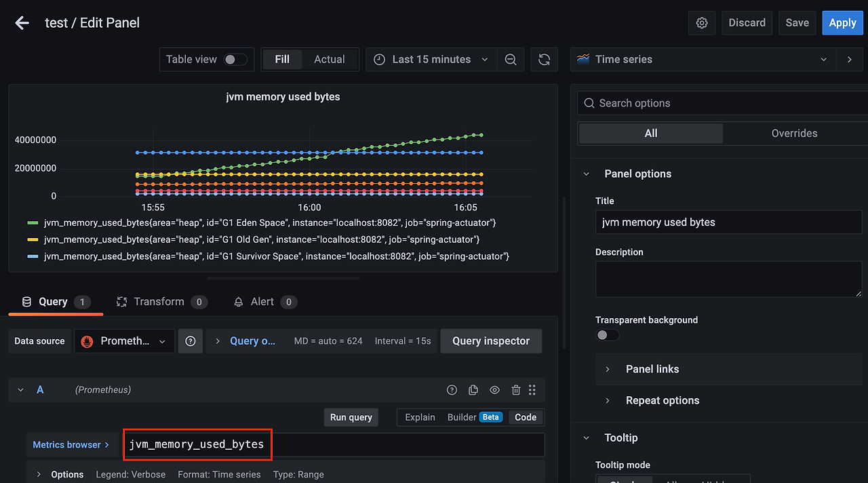Toggle the Table view switch
This screenshot has width=868, height=483.
235,59
